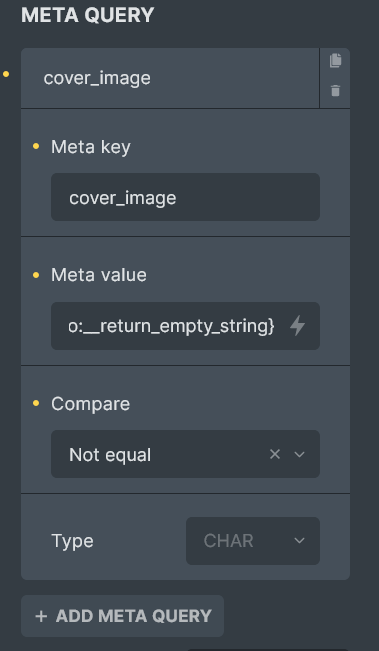Click the plus icon in Add Meta Query

(x=41, y=616)
